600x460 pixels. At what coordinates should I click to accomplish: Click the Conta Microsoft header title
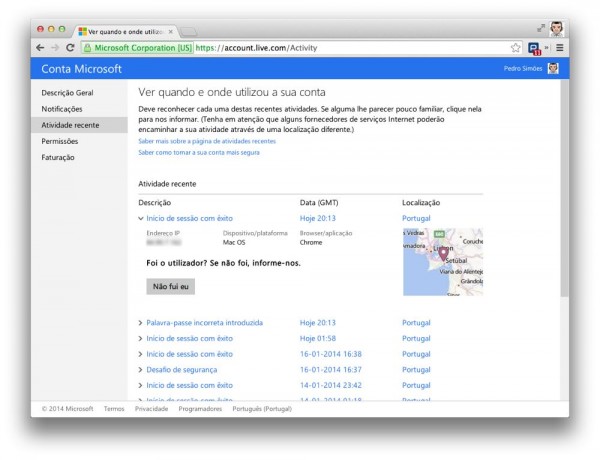pyautogui.click(x=82, y=69)
